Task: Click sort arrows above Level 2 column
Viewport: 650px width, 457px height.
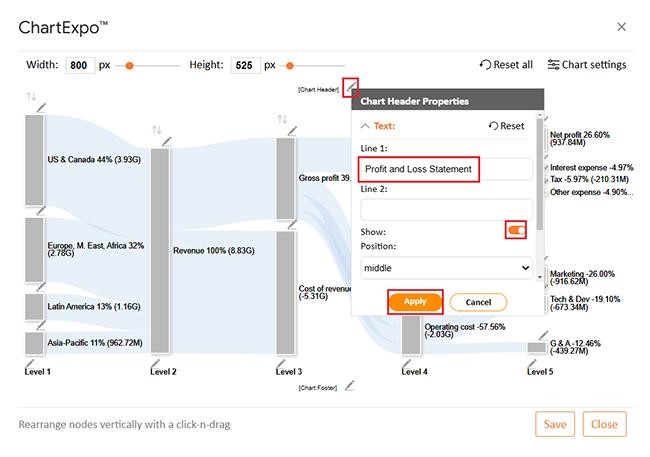Action: click(156, 130)
